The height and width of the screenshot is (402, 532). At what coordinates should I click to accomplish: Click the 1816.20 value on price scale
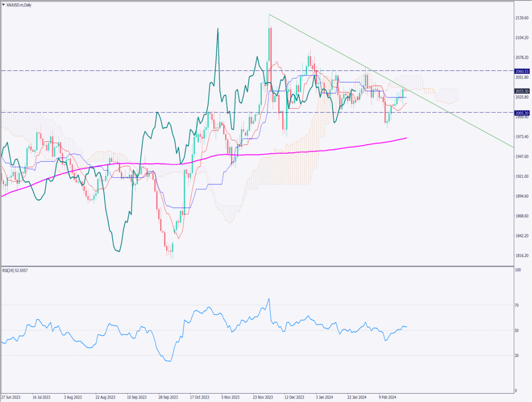(522, 255)
